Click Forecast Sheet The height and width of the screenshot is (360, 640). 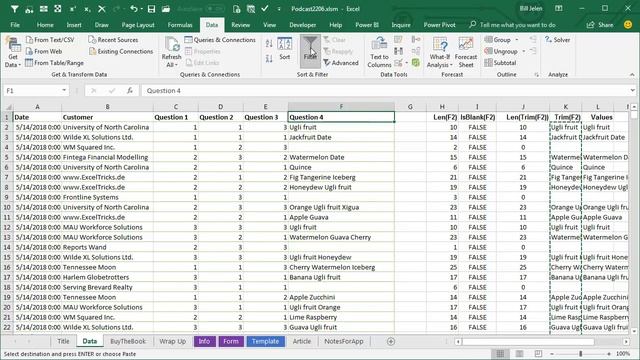[466, 52]
